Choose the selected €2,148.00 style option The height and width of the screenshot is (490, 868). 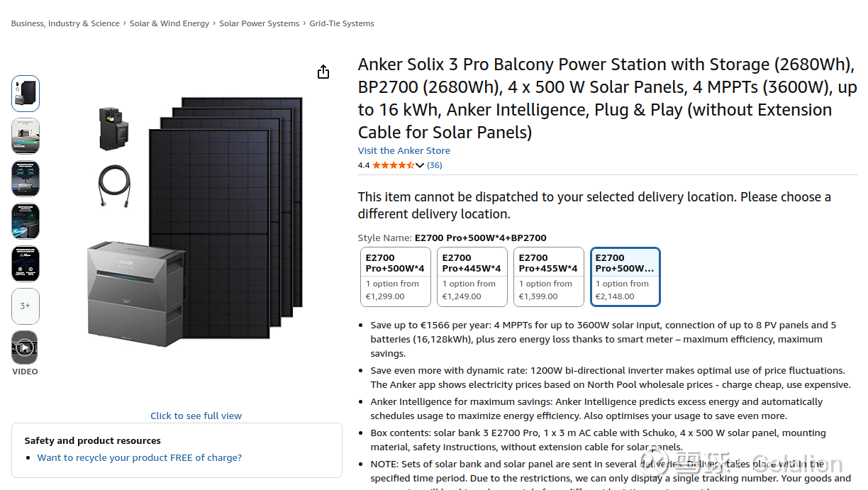point(625,277)
